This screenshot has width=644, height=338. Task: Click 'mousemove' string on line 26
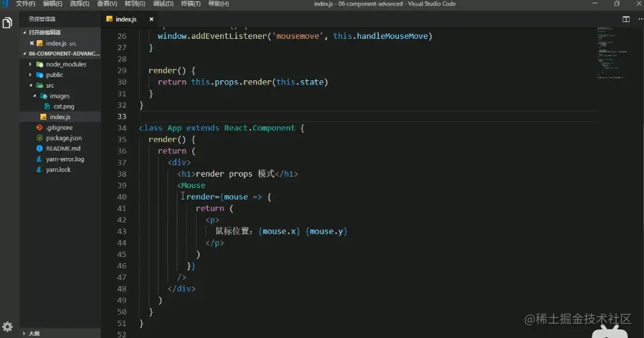(x=297, y=36)
